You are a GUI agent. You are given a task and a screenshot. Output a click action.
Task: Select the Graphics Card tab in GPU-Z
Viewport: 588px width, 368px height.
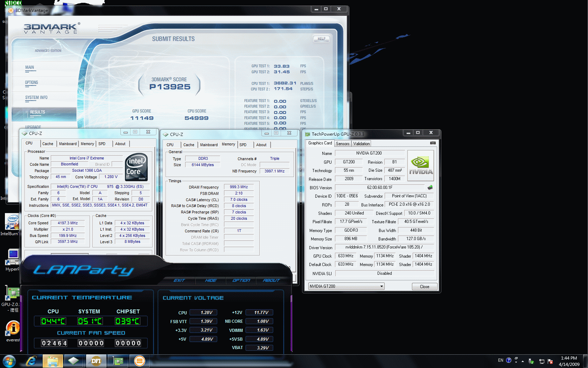(x=320, y=143)
